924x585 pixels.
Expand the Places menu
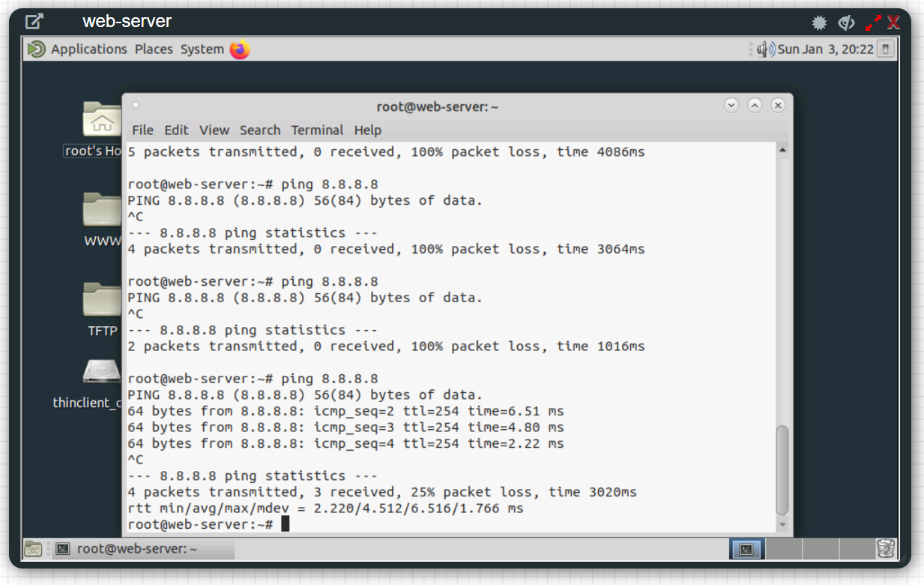154,49
